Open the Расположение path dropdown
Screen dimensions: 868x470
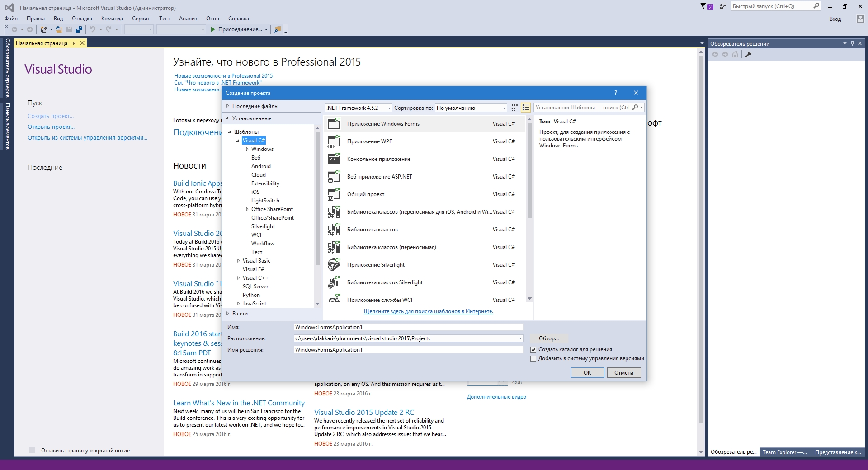pyautogui.click(x=520, y=338)
